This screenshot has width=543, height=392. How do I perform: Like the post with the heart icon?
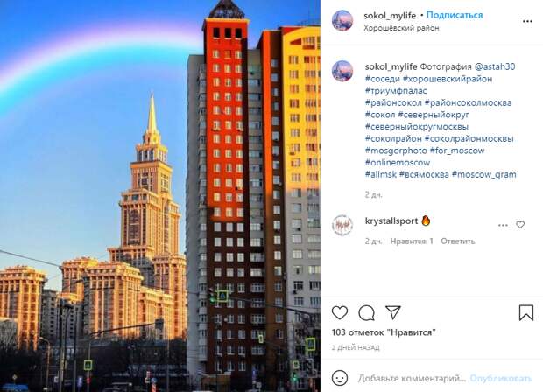click(340, 312)
